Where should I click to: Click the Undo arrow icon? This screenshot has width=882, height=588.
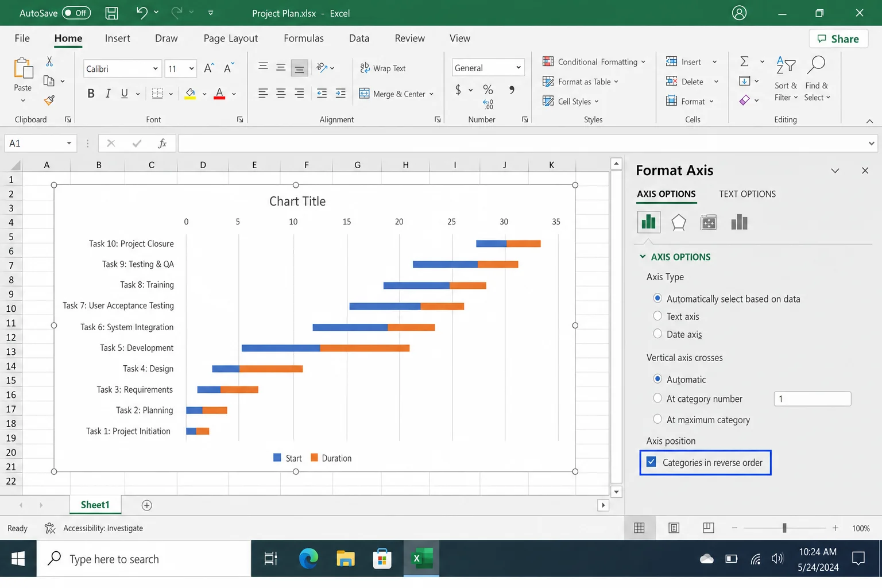click(142, 12)
